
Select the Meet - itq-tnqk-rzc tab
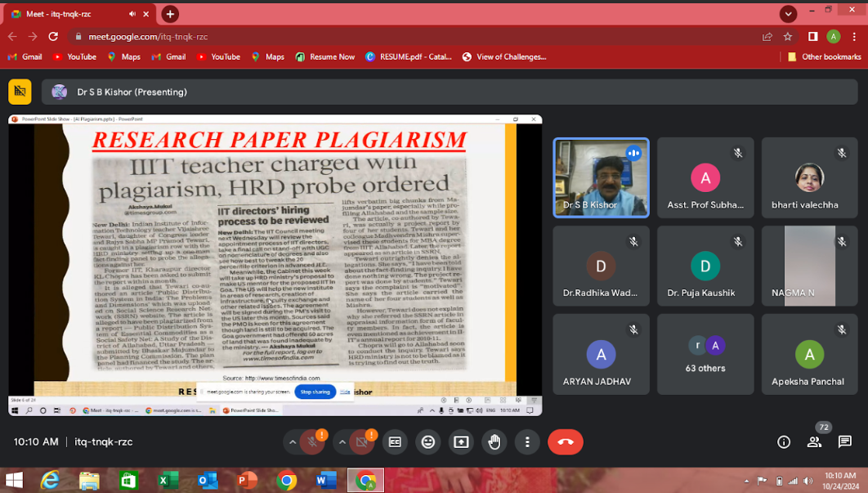tap(79, 15)
